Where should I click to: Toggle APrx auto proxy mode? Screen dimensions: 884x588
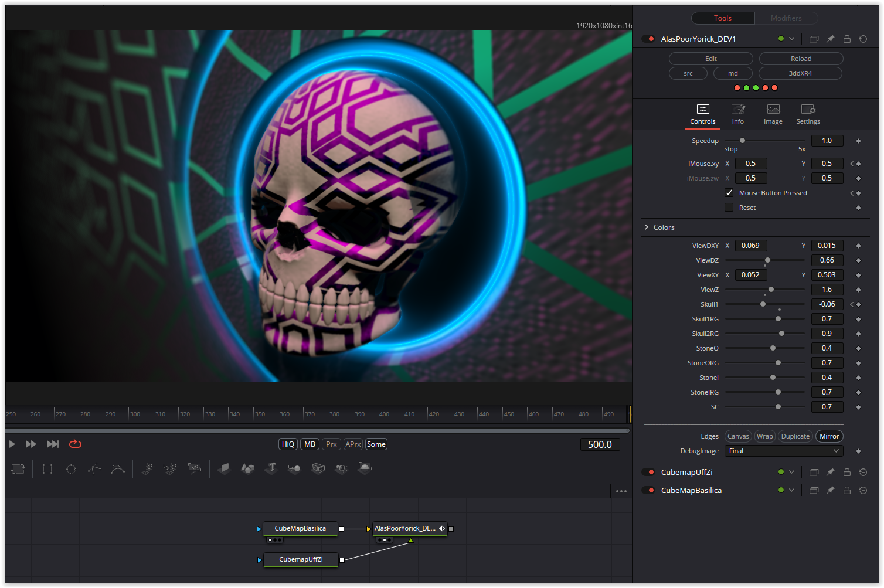point(353,444)
